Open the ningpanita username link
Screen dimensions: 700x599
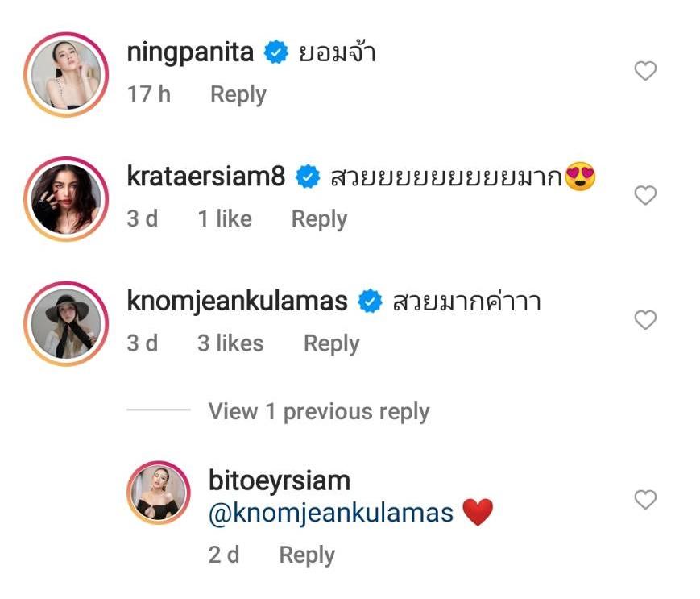click(x=191, y=53)
